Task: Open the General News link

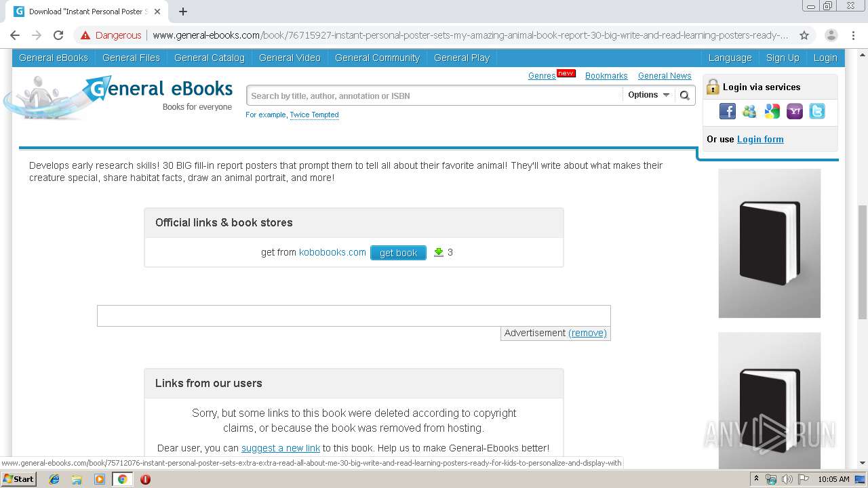Action: [x=665, y=76]
